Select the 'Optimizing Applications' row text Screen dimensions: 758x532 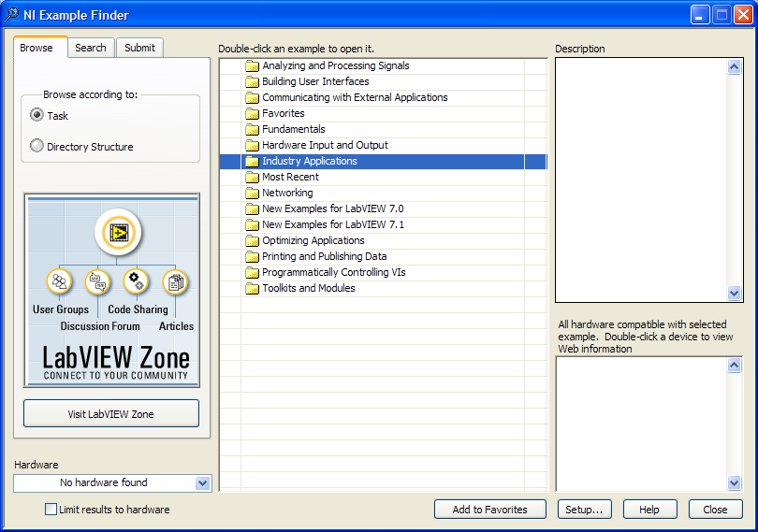click(x=313, y=240)
